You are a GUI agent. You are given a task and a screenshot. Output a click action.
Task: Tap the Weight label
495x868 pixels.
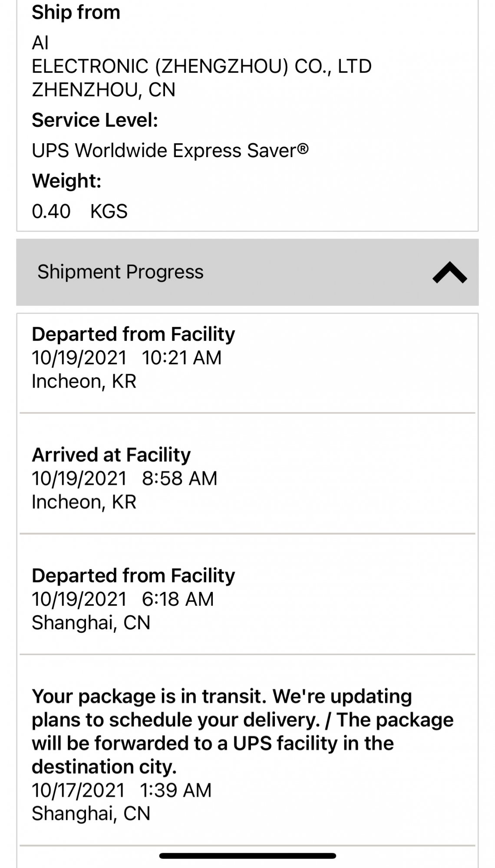[x=66, y=181]
